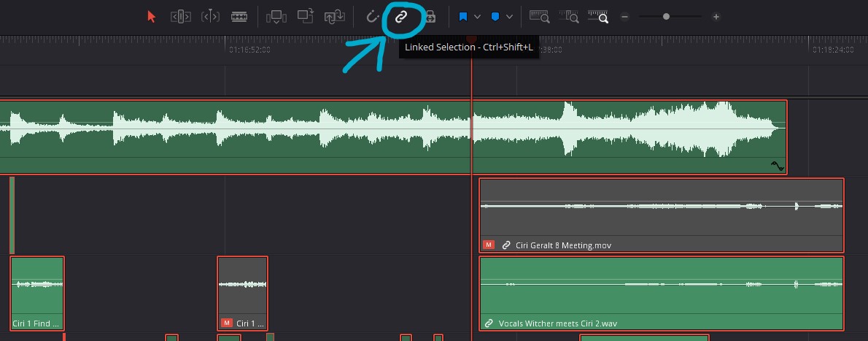The height and width of the screenshot is (341, 868).
Task: Pick the Blade Edit Mode razor tool
Action: point(239,17)
